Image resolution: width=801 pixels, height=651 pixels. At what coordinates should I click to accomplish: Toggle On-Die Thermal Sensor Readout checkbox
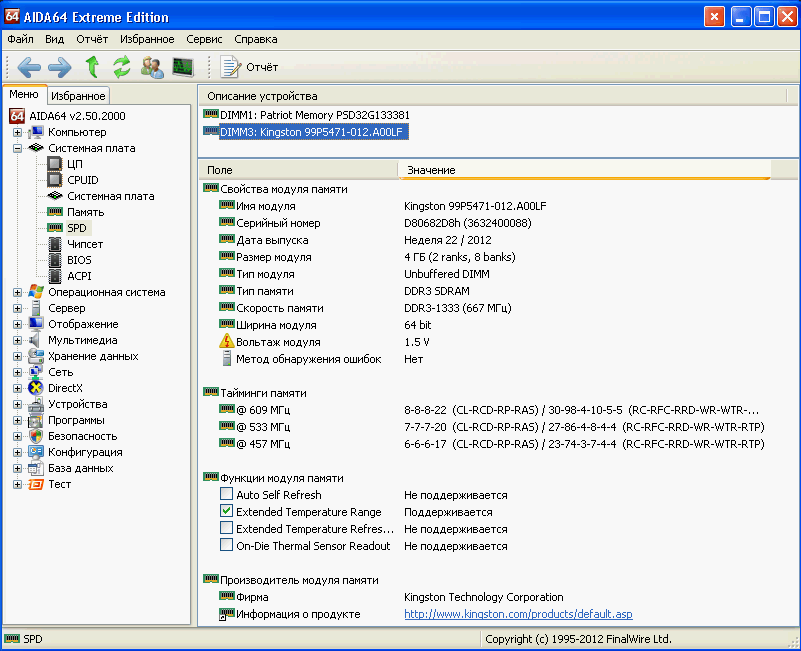coord(227,546)
